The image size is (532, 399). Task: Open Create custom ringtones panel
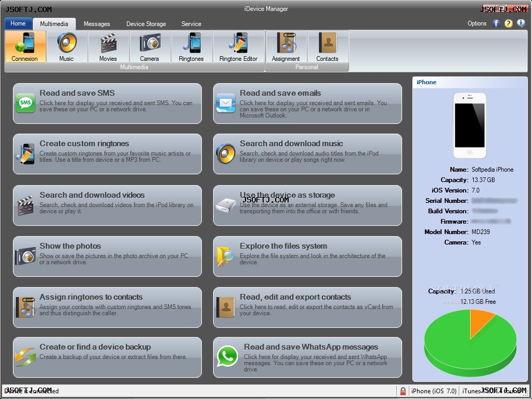pyautogui.click(x=107, y=154)
